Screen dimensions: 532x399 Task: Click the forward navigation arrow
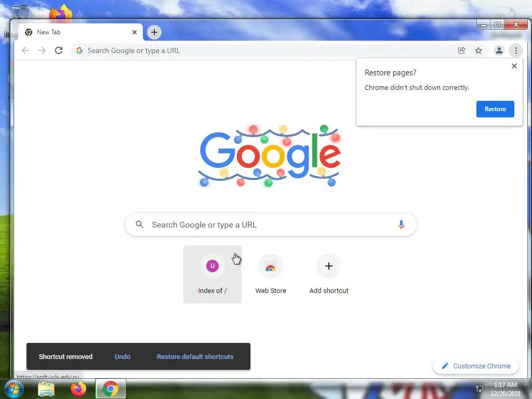point(42,50)
